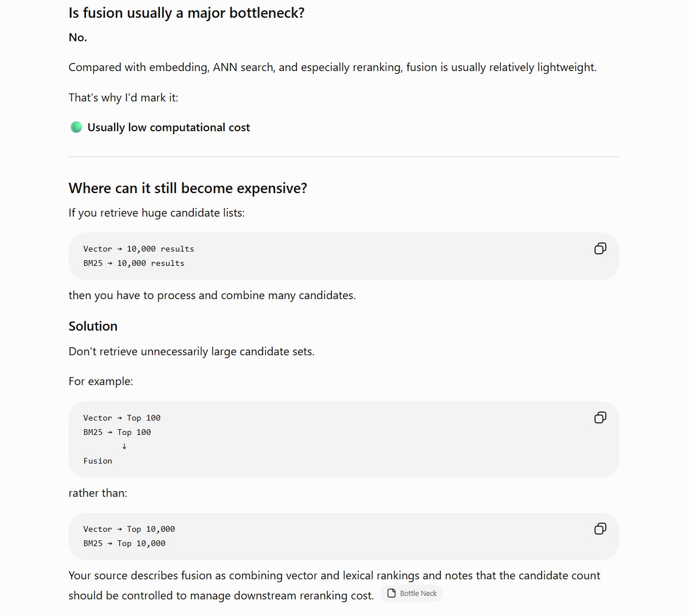The image size is (689, 616).
Task: Copy the Top 10,000 code block
Action: pos(600,528)
